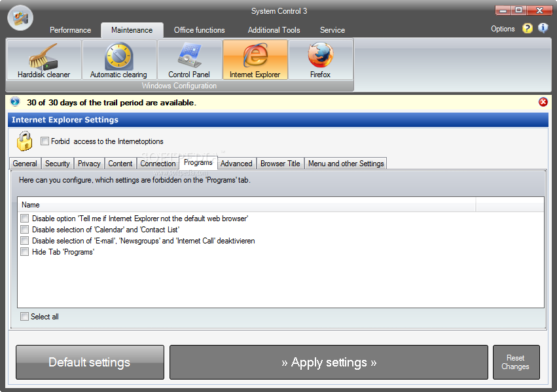Switch to the Security settings tab
The width and height of the screenshot is (557, 392).
57,164
